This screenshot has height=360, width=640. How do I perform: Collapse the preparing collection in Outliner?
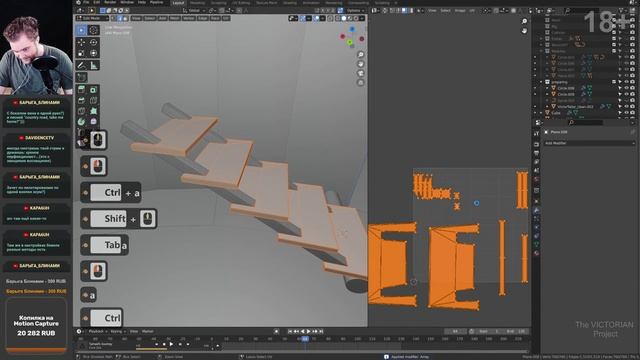click(541, 82)
